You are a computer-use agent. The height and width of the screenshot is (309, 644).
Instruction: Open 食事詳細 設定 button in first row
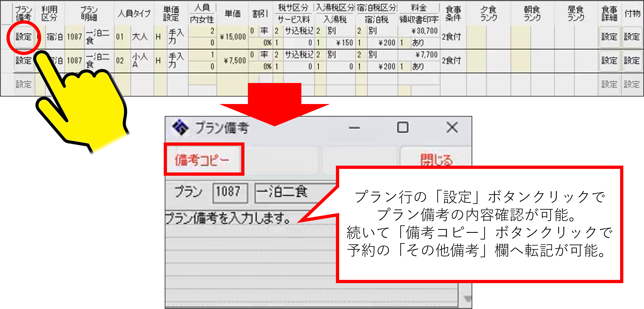tap(609, 37)
